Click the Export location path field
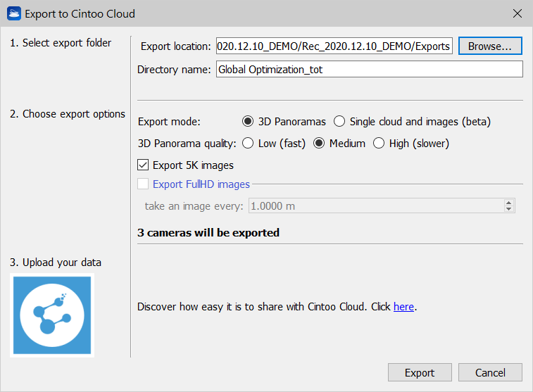The width and height of the screenshot is (533, 392). point(334,46)
